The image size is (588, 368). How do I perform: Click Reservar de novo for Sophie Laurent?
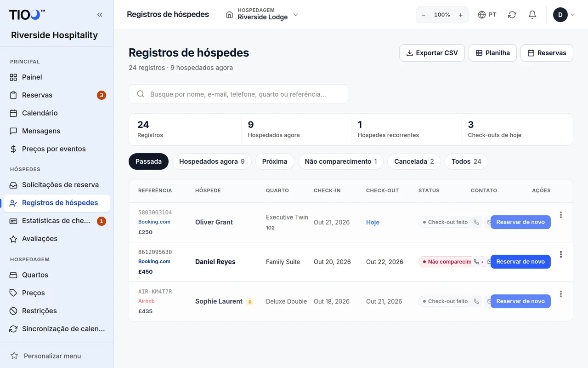point(520,301)
